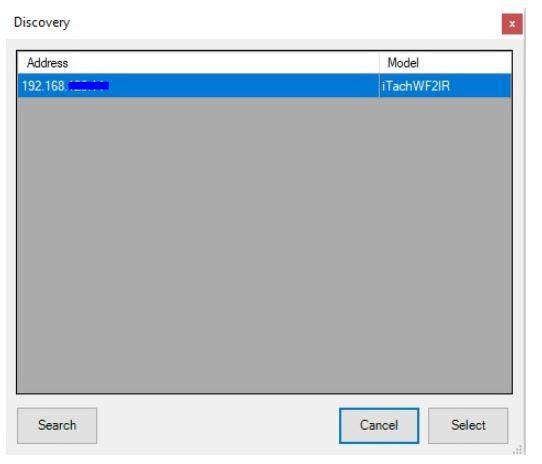Click the Search button
542x464 pixels.
57,426
